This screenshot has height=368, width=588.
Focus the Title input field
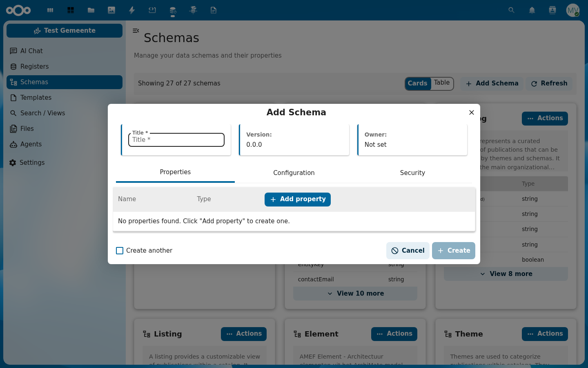tap(176, 140)
